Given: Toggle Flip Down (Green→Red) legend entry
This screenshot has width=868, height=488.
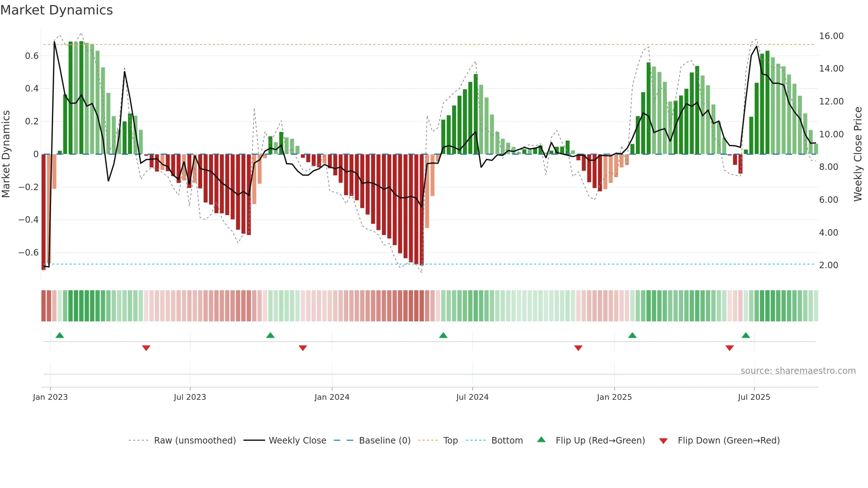Looking at the screenshot, I should click(719, 440).
